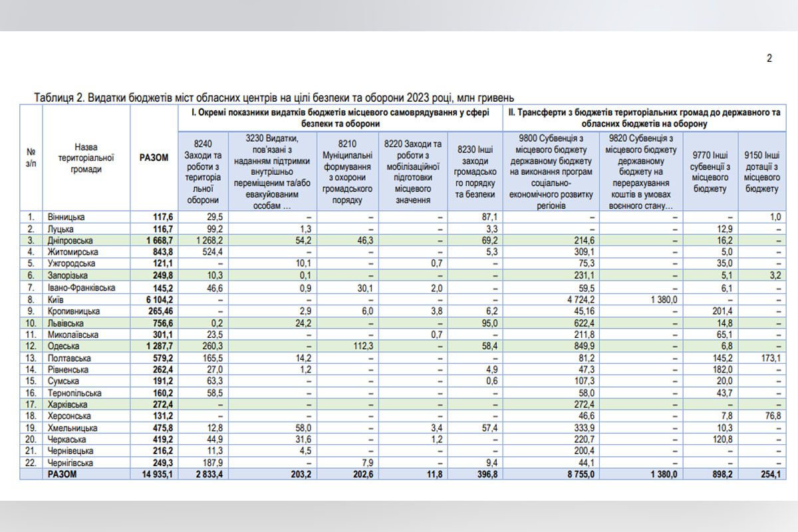Click the '8220 Заходи та роботи' header

pyautogui.click(x=412, y=171)
